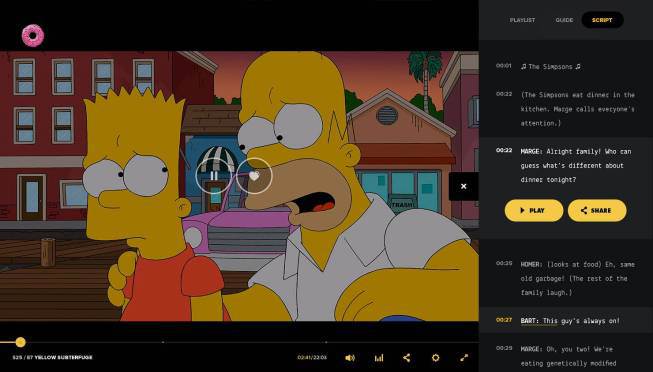
Task: Switch to the Guide tab
Action: [564, 20]
